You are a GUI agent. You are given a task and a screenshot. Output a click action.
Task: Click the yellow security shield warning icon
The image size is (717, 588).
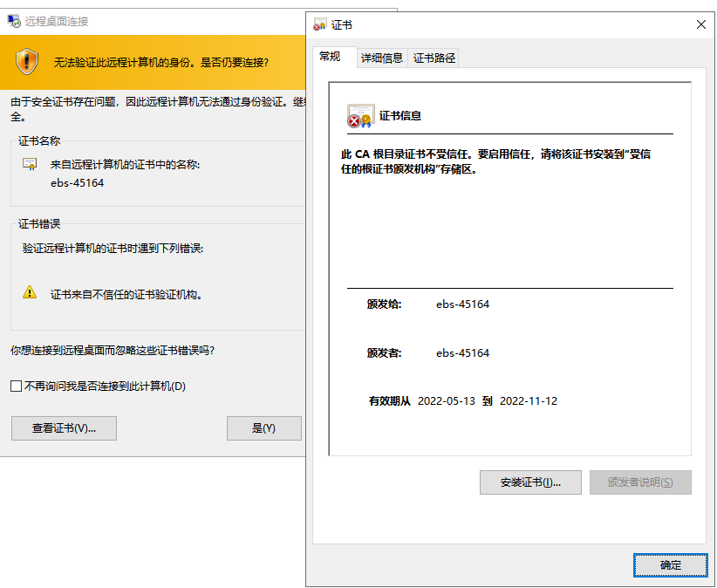pyautogui.click(x=27, y=61)
